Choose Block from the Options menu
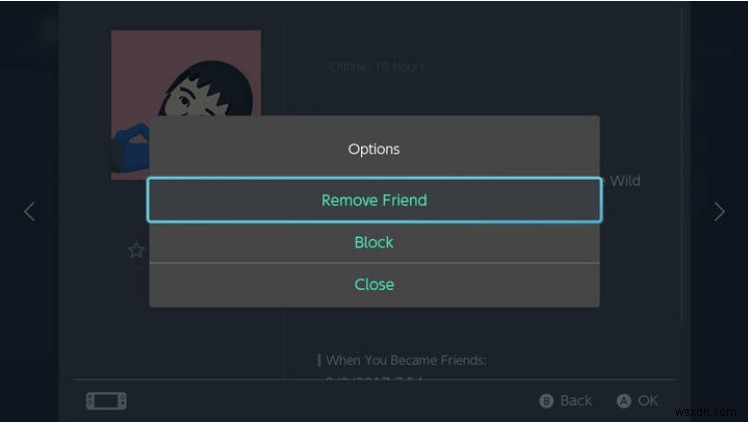Screen dimensions: 748x422 tap(374, 242)
